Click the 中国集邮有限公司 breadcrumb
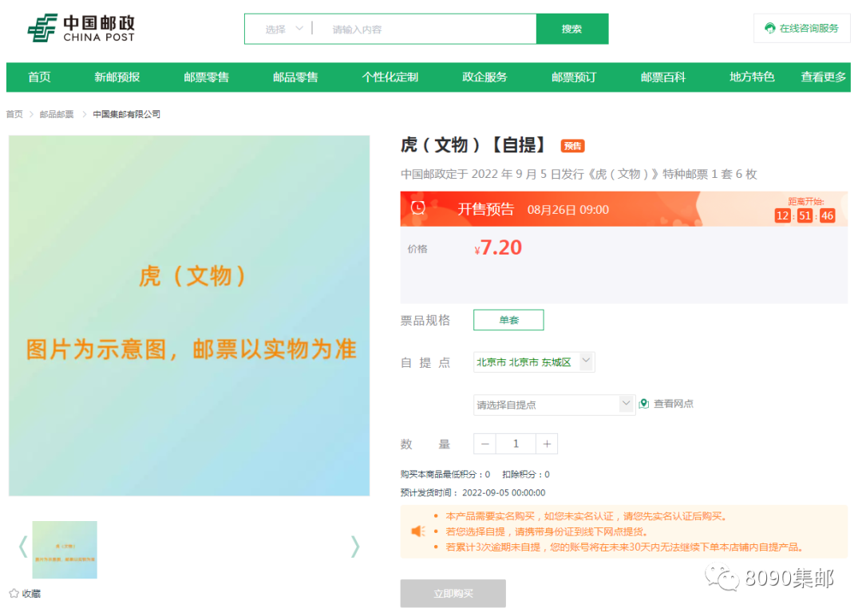Image resolution: width=862 pixels, height=616 pixels. 126,114
